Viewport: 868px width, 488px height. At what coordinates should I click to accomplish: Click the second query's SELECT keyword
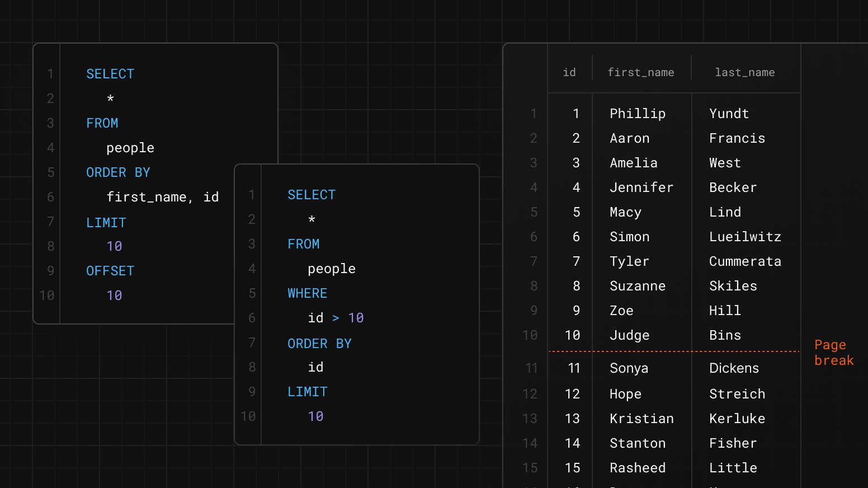pyautogui.click(x=312, y=195)
